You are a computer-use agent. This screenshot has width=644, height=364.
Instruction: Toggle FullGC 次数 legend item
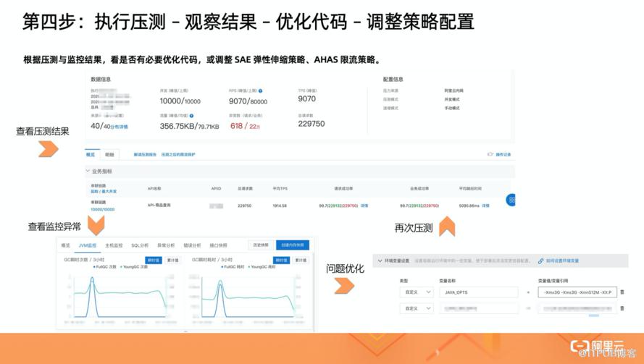click(x=105, y=267)
